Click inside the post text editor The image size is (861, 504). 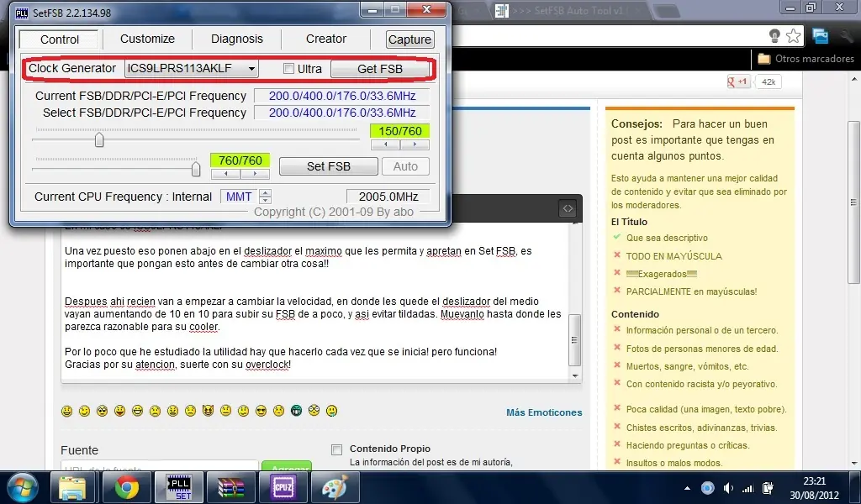[316, 301]
